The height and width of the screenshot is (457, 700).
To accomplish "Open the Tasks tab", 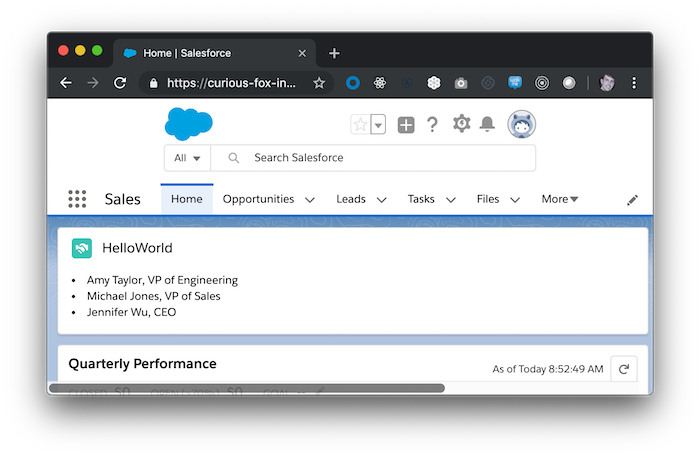I will [421, 199].
